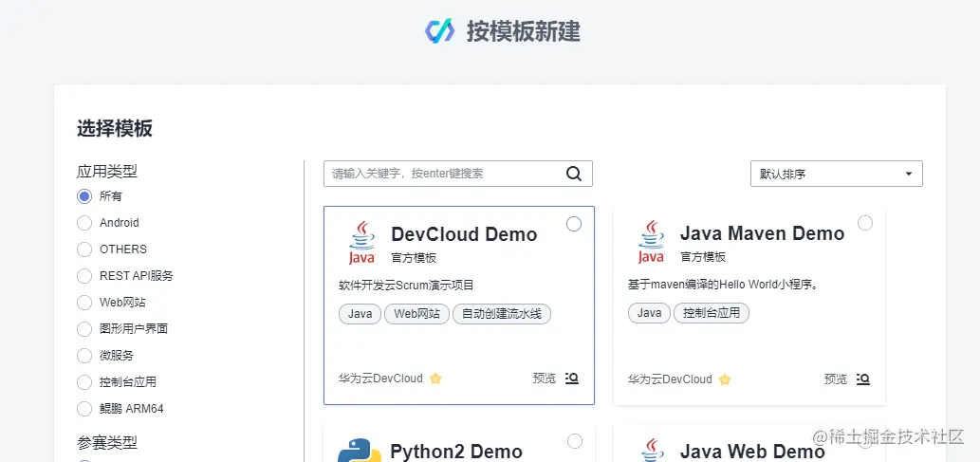Select Android application type
Viewport: 980px width, 462px height.
click(x=84, y=223)
